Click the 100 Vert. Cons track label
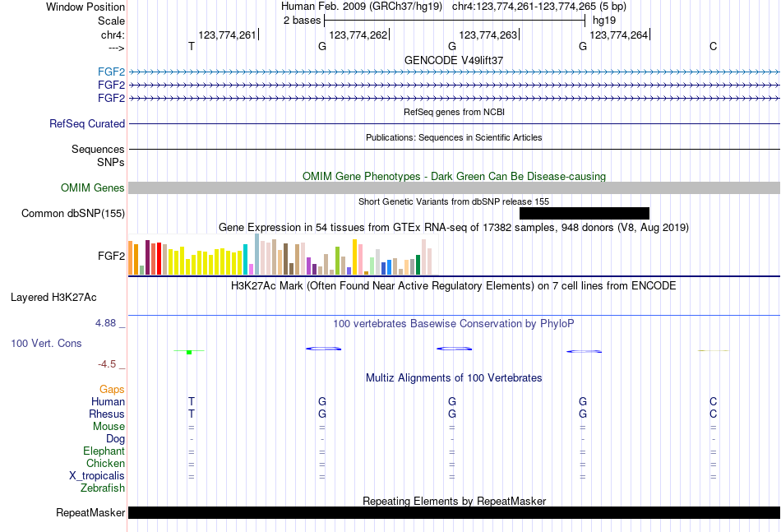Viewport: 781px width, 532px height. coord(46,343)
